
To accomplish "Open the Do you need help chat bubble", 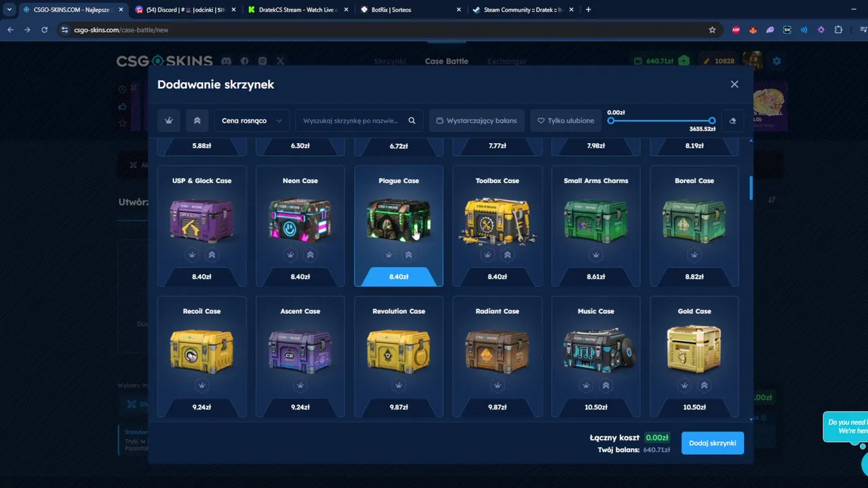I will point(846,426).
